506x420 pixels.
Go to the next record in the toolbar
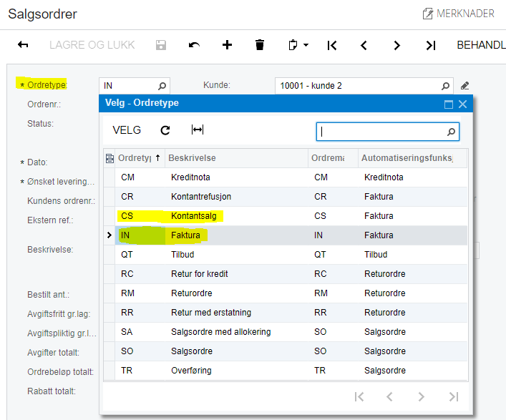click(x=397, y=45)
